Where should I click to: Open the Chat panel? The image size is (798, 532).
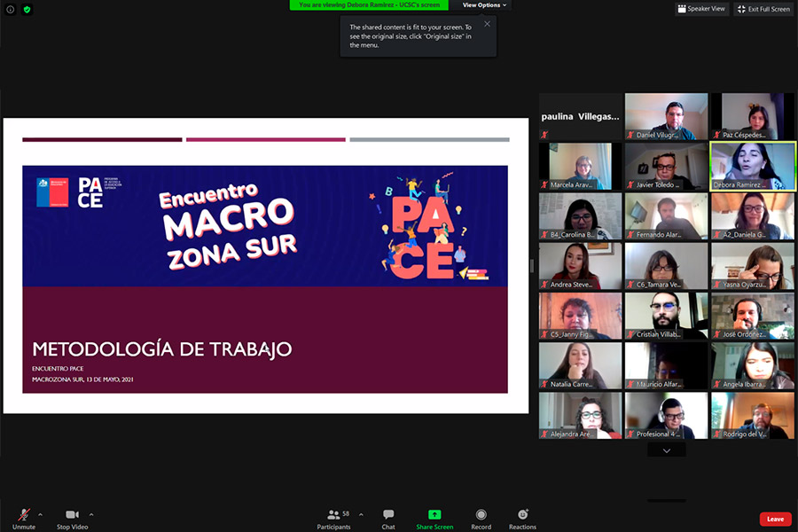tap(388, 520)
